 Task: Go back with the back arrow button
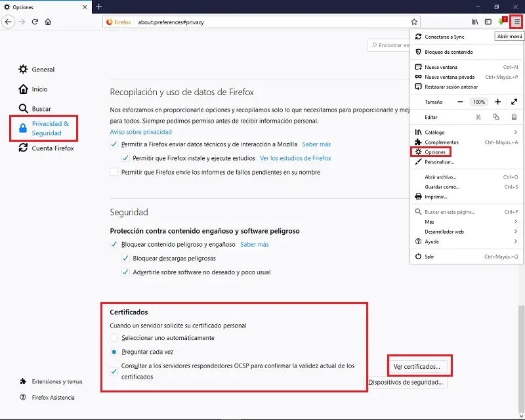click(9, 22)
